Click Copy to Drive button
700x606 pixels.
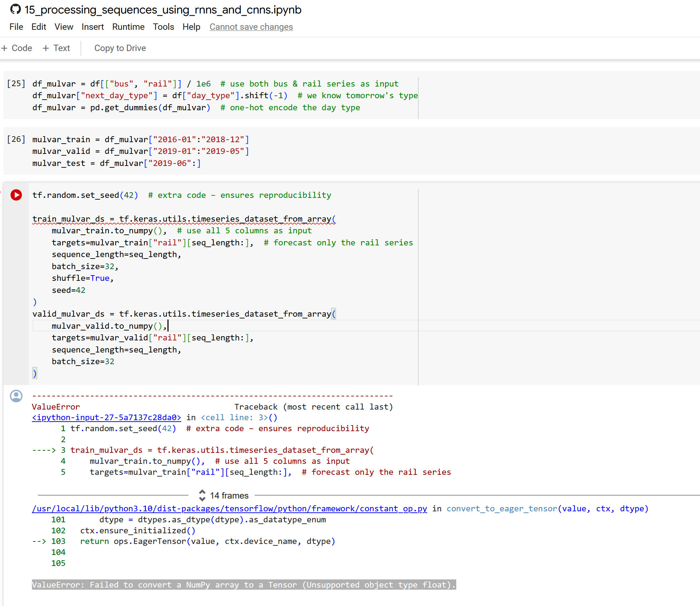[x=120, y=48]
